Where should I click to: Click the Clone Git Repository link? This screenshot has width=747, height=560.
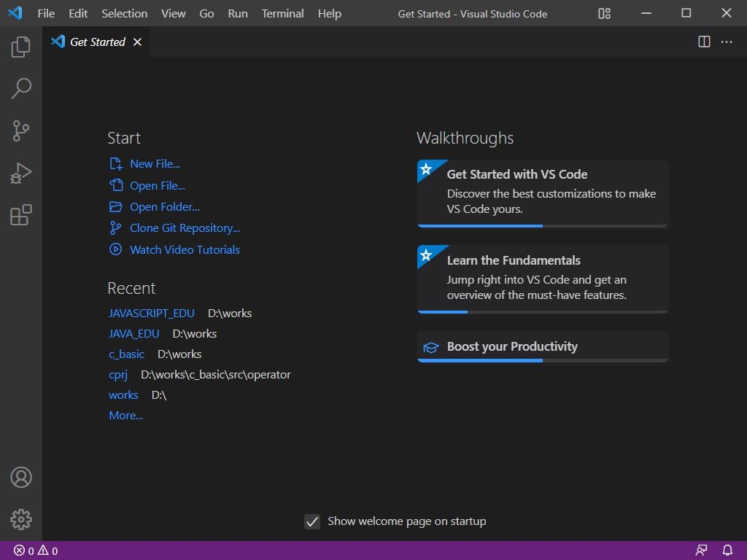pos(185,227)
